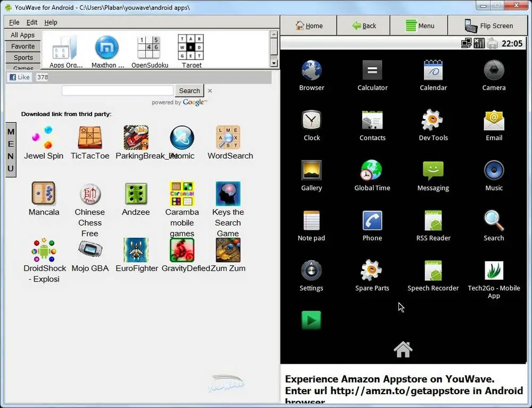
Task: Click the Android signal strength status icon
Action: [x=479, y=43]
